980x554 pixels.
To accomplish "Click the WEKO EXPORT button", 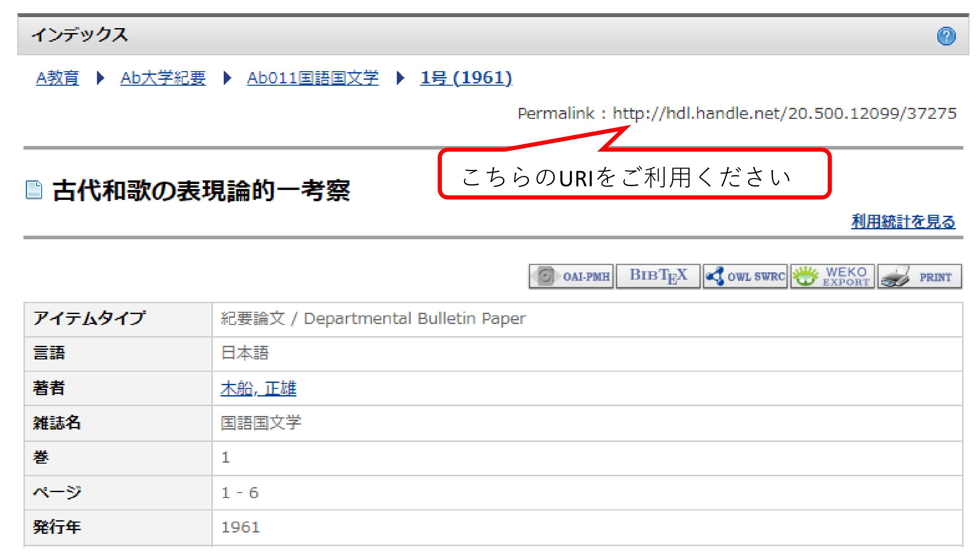I will [832, 276].
